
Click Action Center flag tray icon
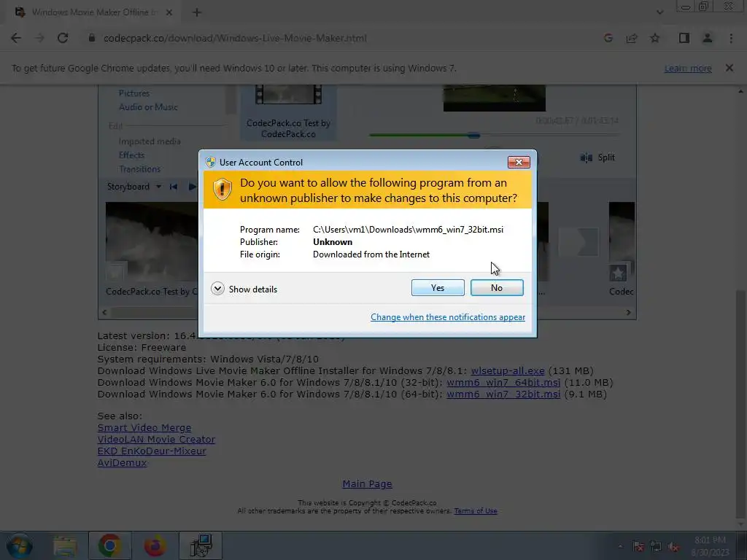[638, 547]
